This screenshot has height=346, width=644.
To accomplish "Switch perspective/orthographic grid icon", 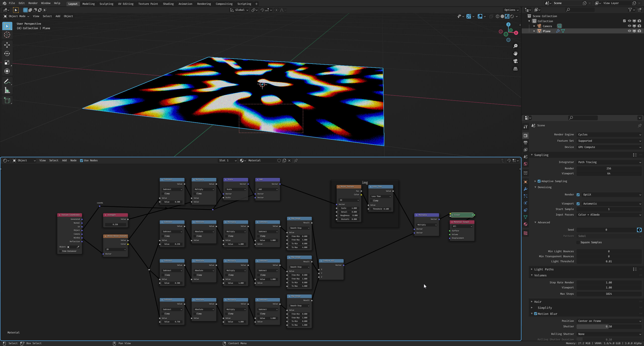I will coord(515,69).
